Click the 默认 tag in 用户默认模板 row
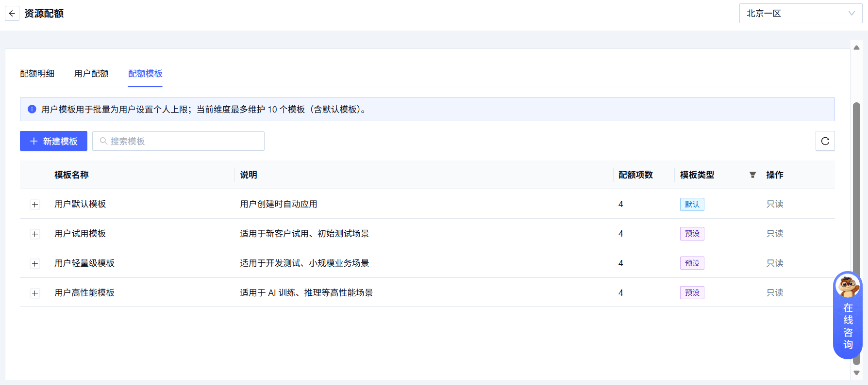This screenshot has width=868, height=385. 692,204
